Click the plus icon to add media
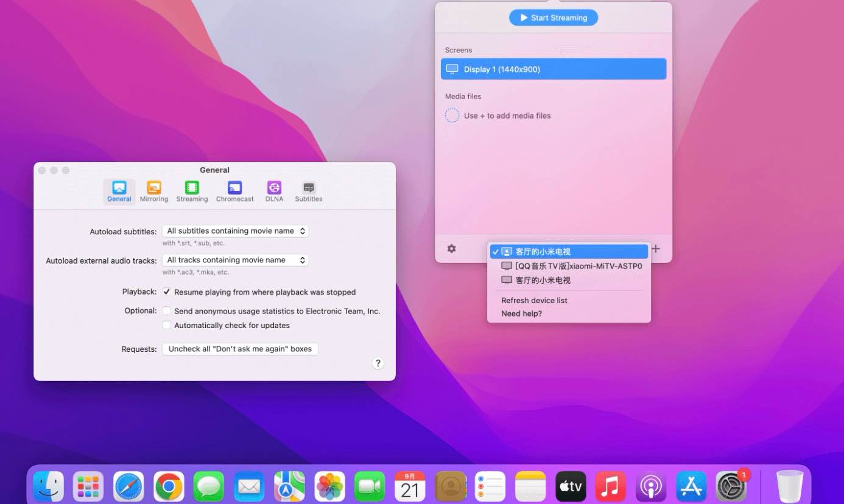Viewport: 844px width, 504px height. (x=656, y=249)
